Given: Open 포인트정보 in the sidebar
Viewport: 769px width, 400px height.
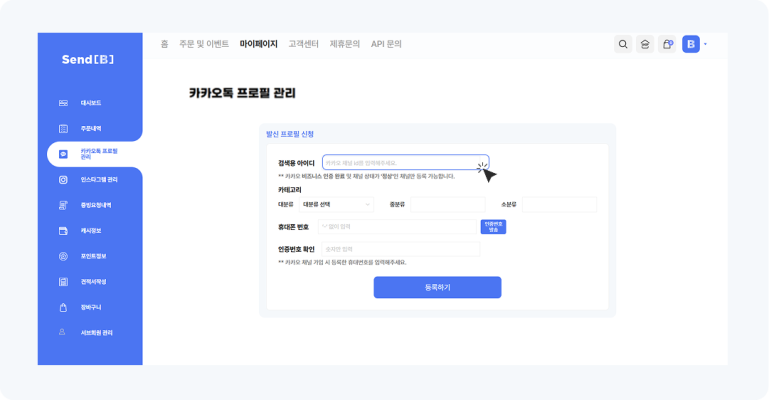Looking at the screenshot, I should pos(94,256).
